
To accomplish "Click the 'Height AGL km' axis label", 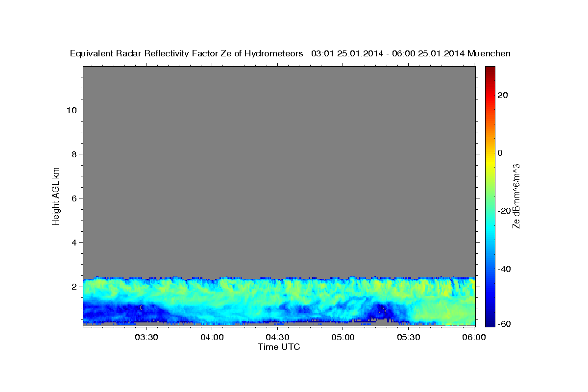I will tap(56, 196).
